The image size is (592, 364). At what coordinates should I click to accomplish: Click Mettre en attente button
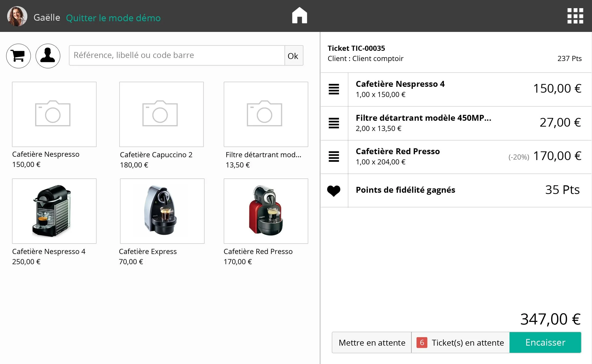tap(372, 343)
